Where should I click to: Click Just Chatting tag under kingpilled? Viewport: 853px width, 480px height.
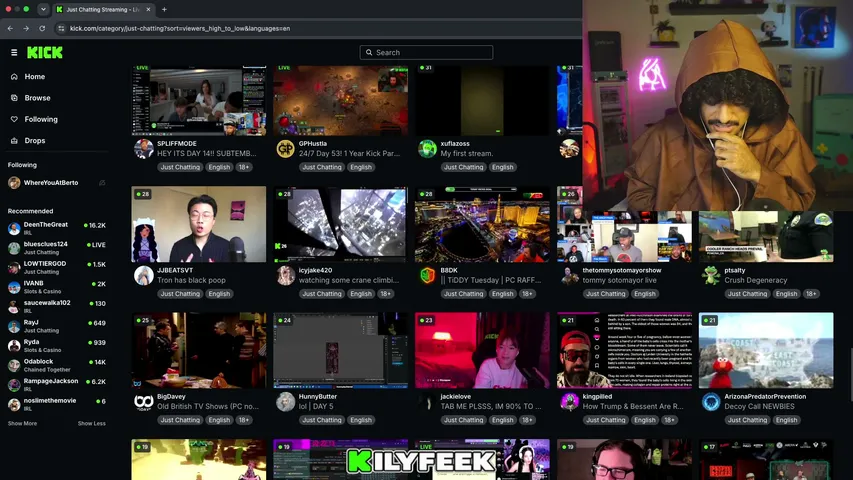[605, 420]
